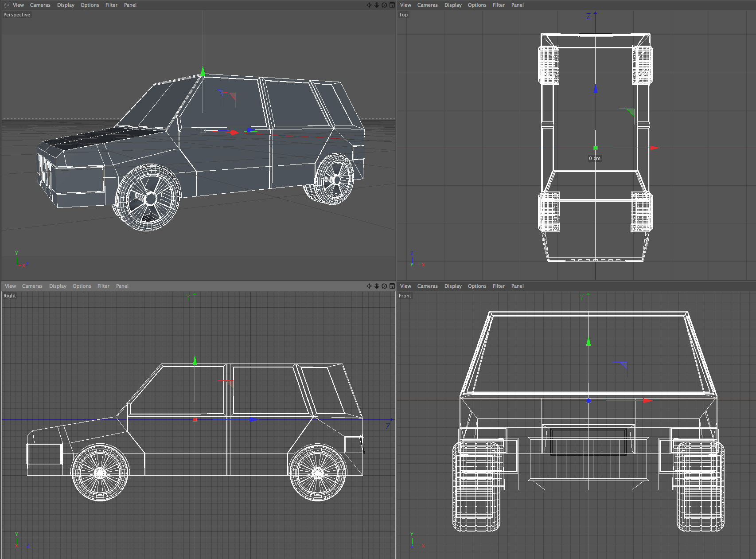Open the Filter menu in Perspective viewport
Viewport: 756px width, 559px height.
coord(111,5)
